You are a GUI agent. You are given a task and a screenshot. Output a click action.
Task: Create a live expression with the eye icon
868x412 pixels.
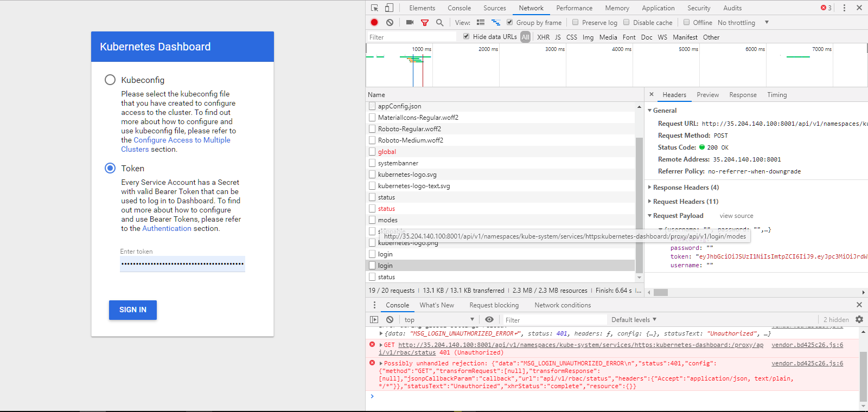click(x=489, y=319)
